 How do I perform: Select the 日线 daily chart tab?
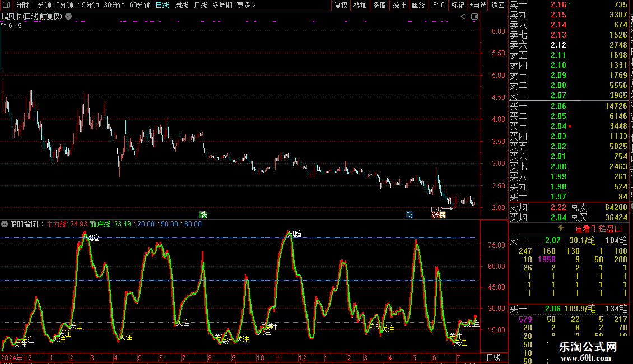click(x=162, y=5)
